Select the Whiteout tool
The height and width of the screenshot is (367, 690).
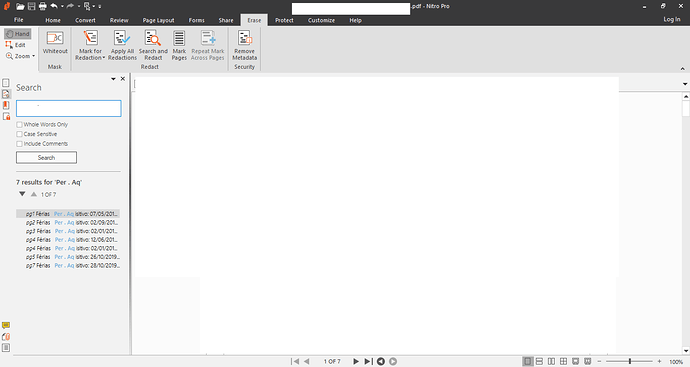pos(55,43)
